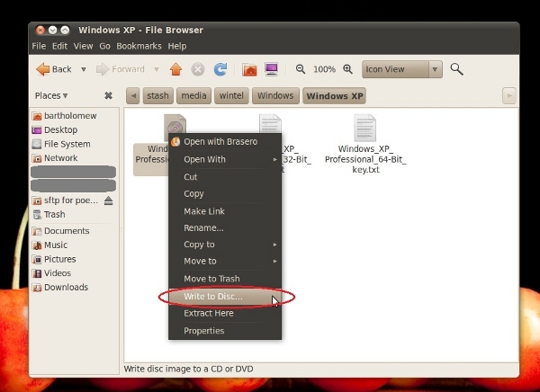The width and height of the screenshot is (540, 392).
Task: Zoom in with the plus magnifier
Action: tap(347, 69)
